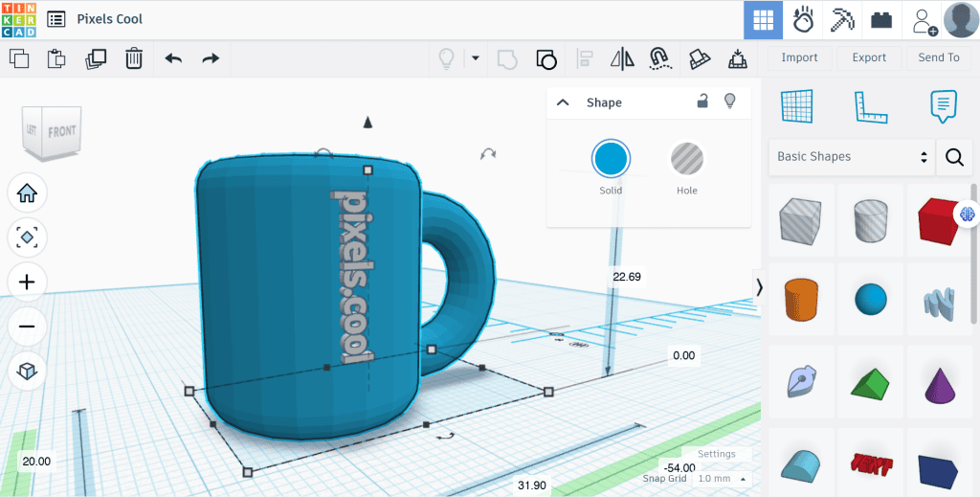Reset to home view

27,193
